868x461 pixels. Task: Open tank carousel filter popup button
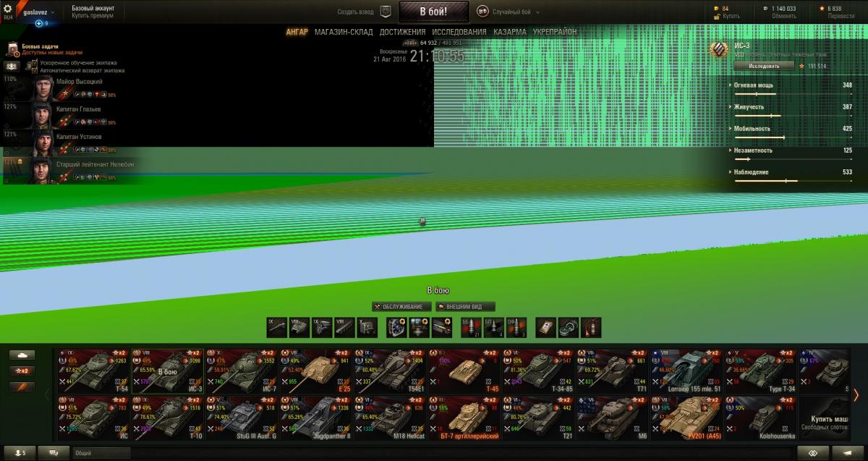click(22, 355)
